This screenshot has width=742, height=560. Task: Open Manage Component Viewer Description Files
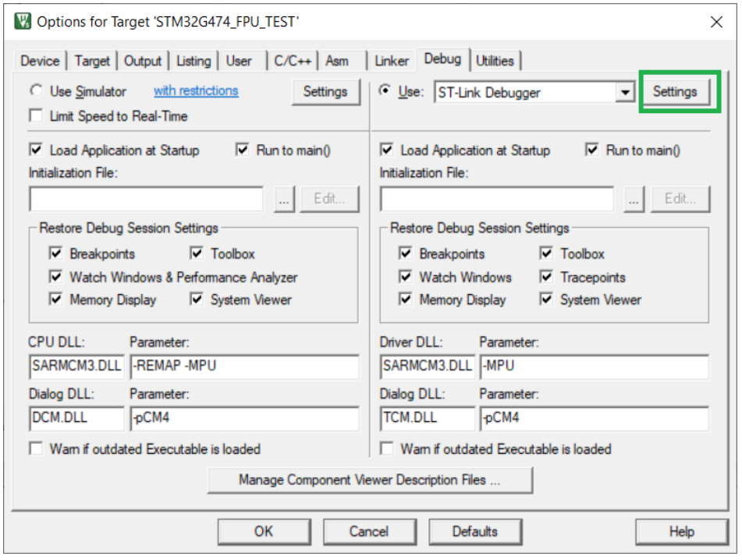tap(370, 480)
